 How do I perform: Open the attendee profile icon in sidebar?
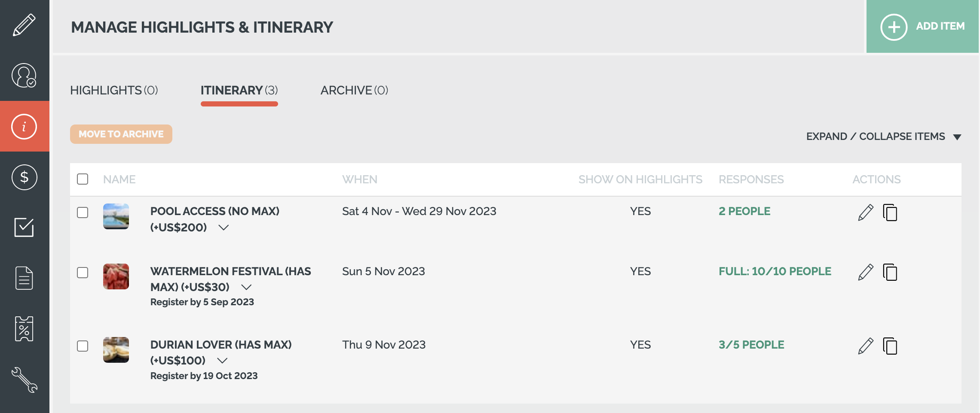24,76
